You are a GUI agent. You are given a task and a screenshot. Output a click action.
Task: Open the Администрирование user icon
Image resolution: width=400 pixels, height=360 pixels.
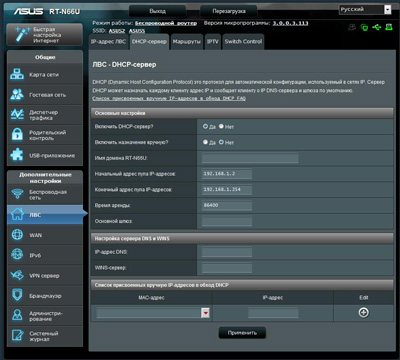click(17, 315)
